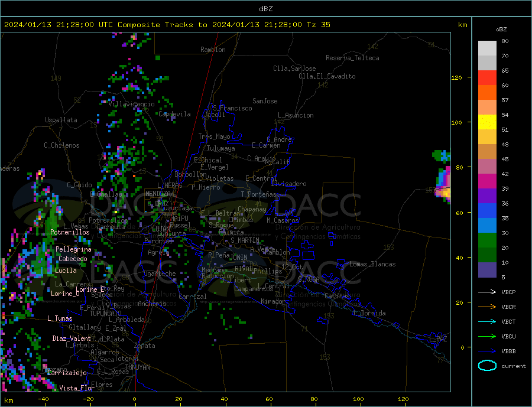Click the Lomas_Blancas place label
The height and width of the screenshot is (407, 532).
[372, 264]
